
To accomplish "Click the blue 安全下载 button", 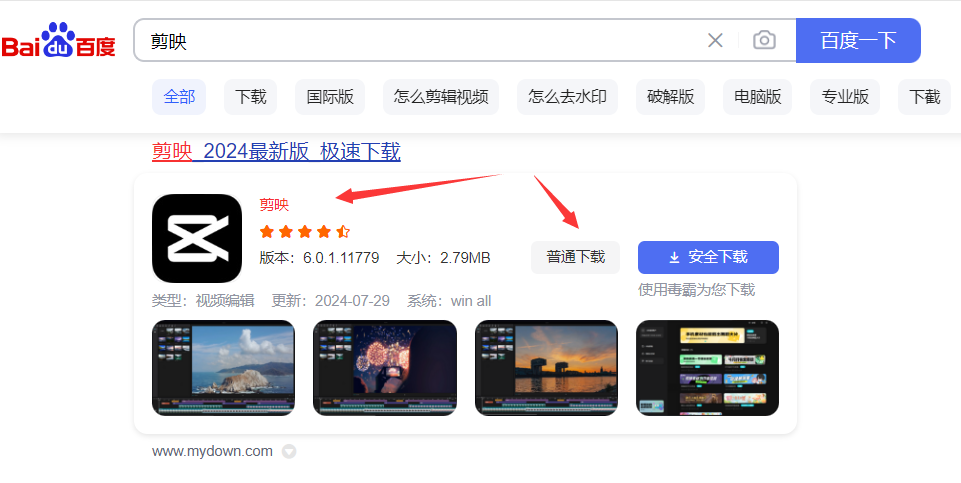I will [708, 257].
